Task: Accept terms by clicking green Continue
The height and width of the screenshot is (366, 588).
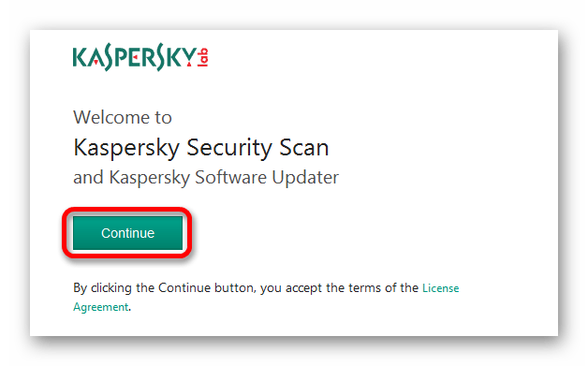Action: coord(127,233)
